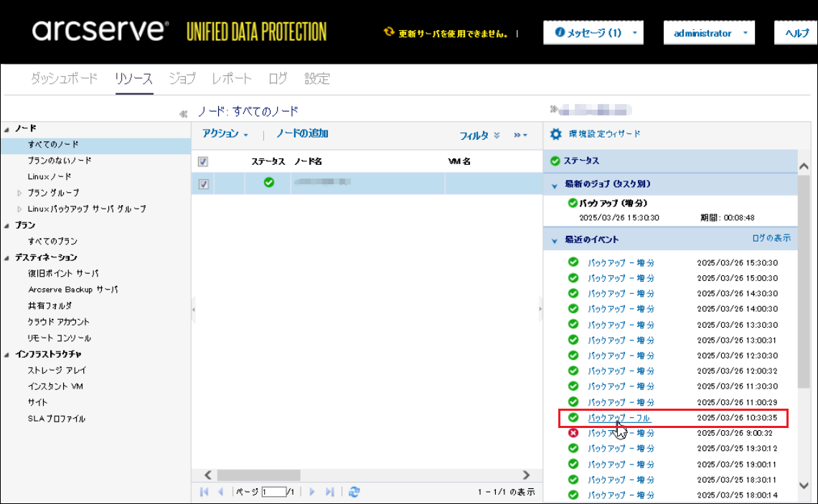Collapse the 最新のジョブ (タスク別) section

coord(554,185)
